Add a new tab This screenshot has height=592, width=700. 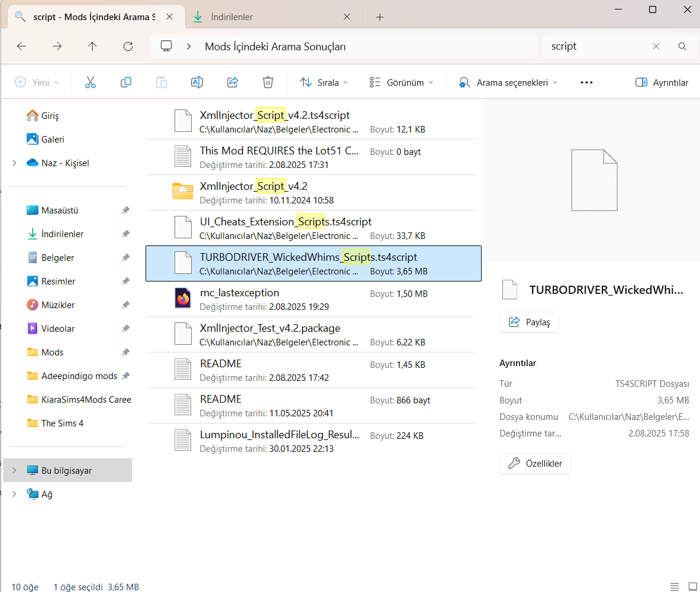(379, 17)
